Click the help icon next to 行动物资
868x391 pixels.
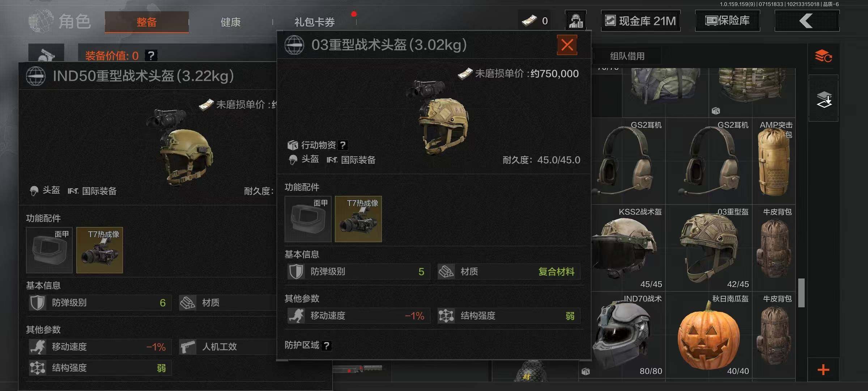coord(343,145)
